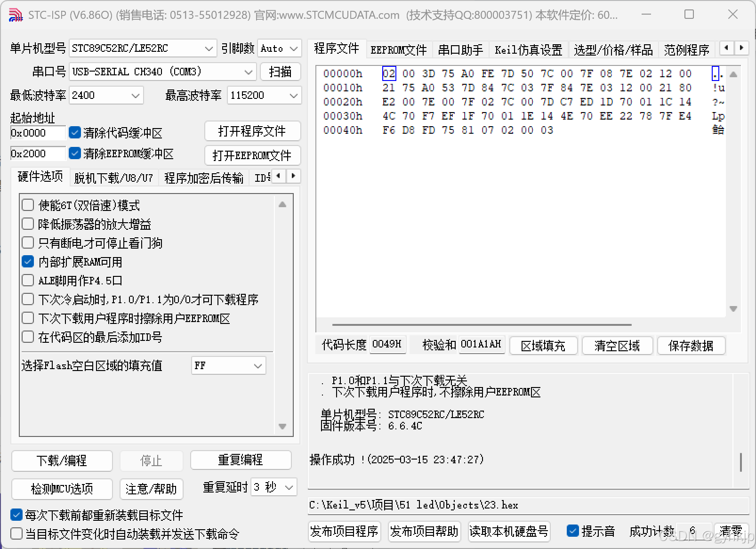756x549 pixels.
Task: Click the 扫描 button to scan ports
Action: 280,72
